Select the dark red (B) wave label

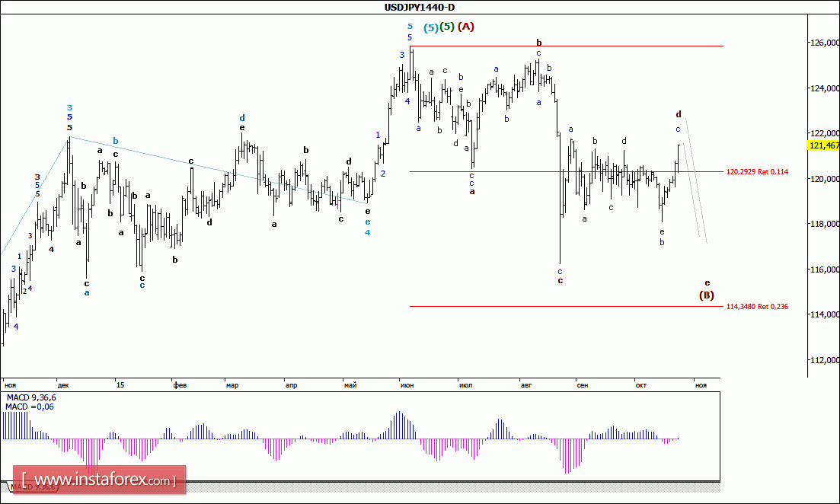(707, 295)
